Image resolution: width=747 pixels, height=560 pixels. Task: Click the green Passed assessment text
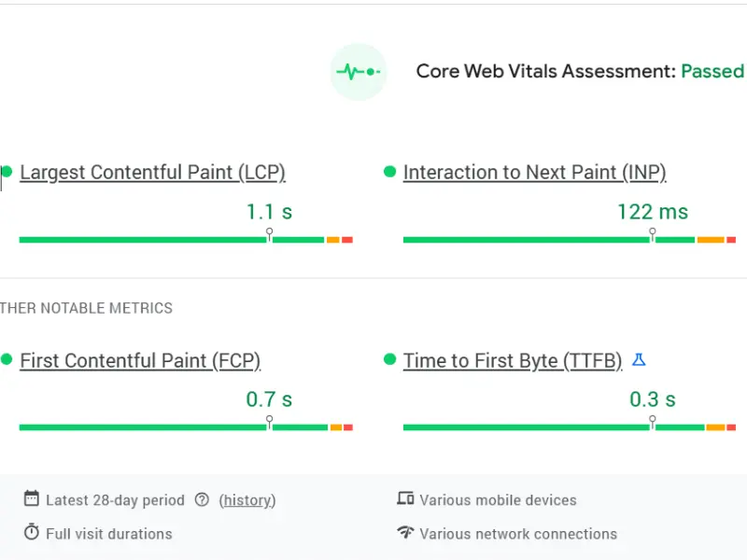[x=712, y=71]
